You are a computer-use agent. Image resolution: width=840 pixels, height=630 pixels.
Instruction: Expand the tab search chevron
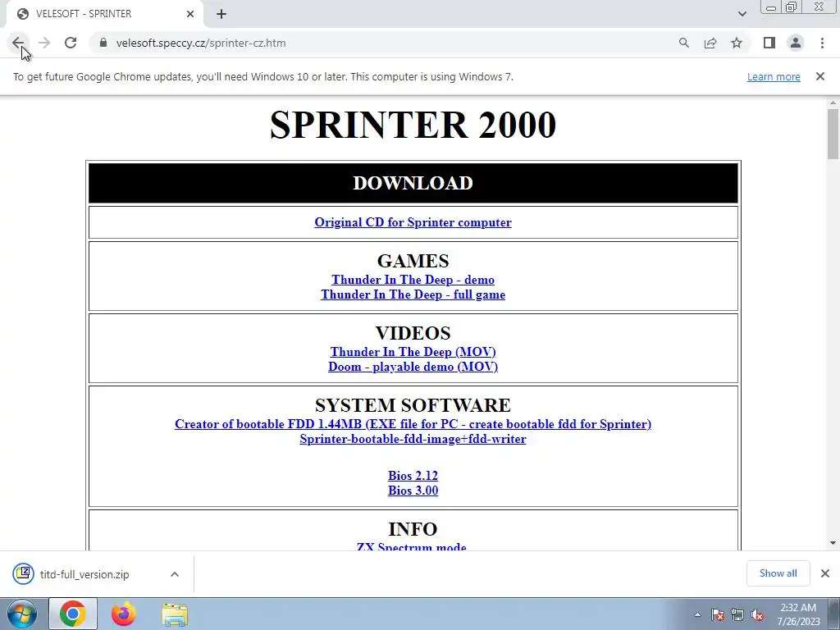click(742, 14)
